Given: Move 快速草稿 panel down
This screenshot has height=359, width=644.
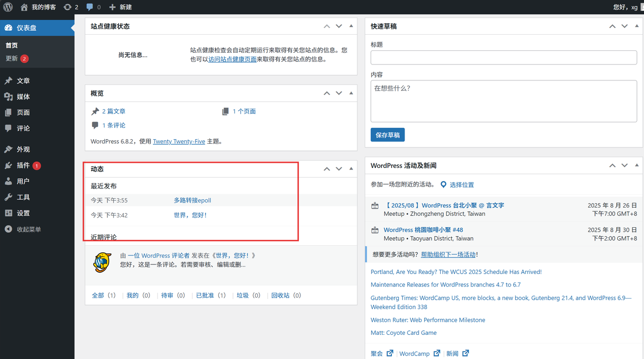Looking at the screenshot, I should pyautogui.click(x=624, y=26).
